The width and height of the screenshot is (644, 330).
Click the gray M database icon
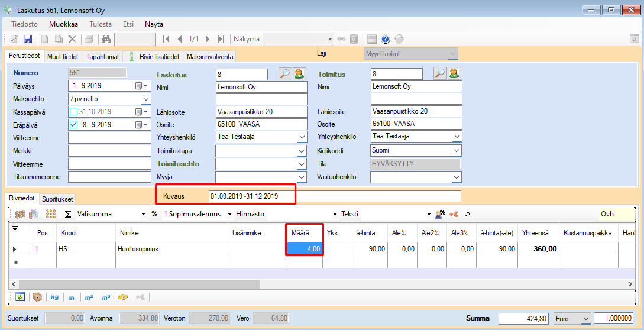pyautogui.click(x=354, y=39)
